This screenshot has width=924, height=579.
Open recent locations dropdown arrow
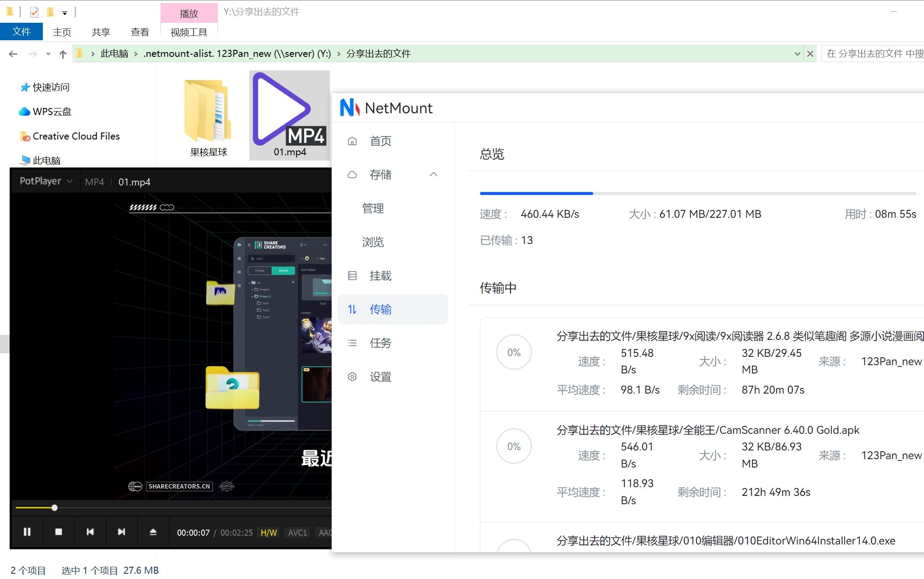point(48,54)
